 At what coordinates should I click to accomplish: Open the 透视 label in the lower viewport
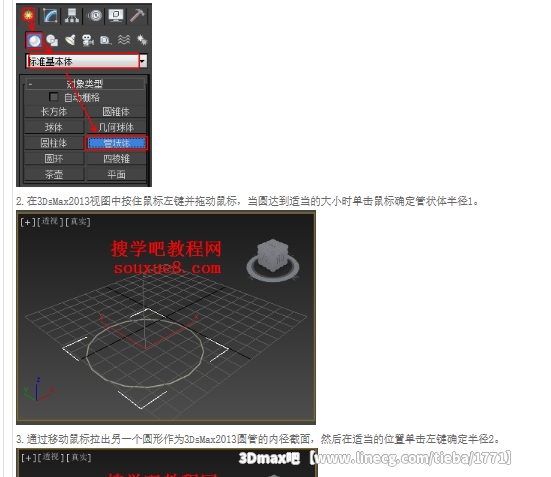click(x=51, y=458)
